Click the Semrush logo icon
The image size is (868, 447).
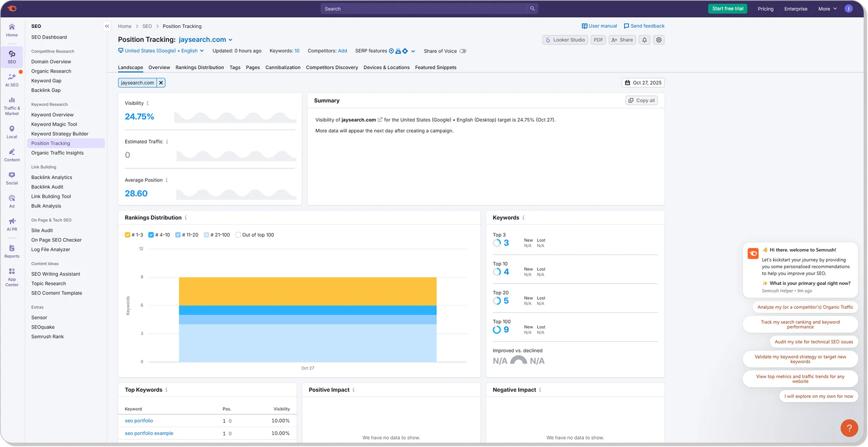(x=12, y=9)
